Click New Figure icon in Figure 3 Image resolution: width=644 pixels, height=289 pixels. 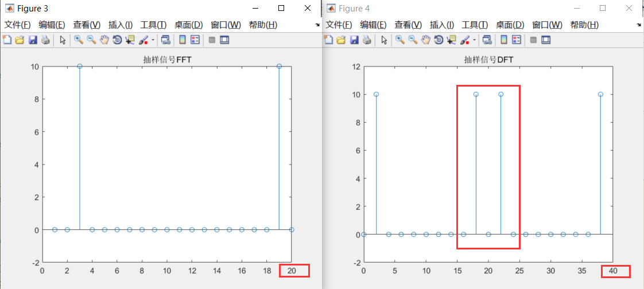7,40
